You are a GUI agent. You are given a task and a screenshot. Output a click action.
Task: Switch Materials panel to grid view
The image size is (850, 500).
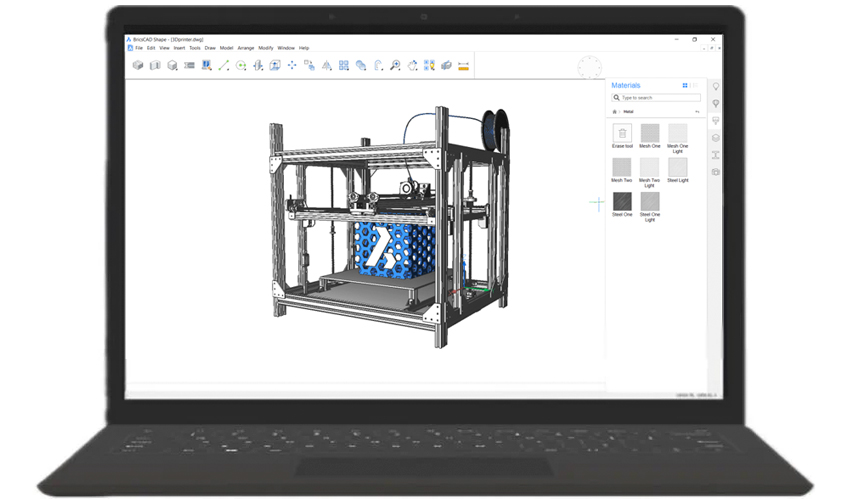point(685,86)
